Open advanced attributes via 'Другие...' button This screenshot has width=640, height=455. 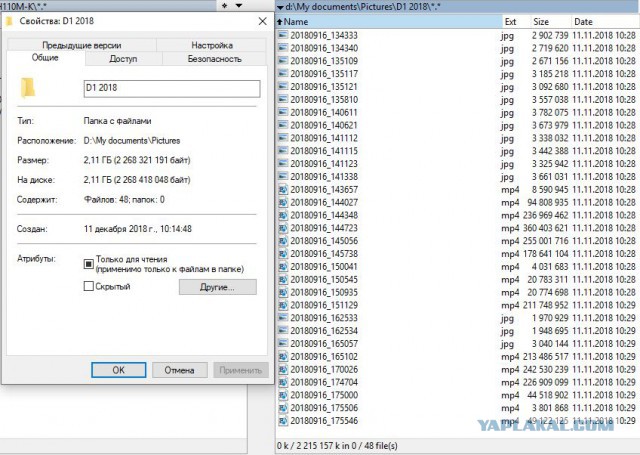coord(218,287)
